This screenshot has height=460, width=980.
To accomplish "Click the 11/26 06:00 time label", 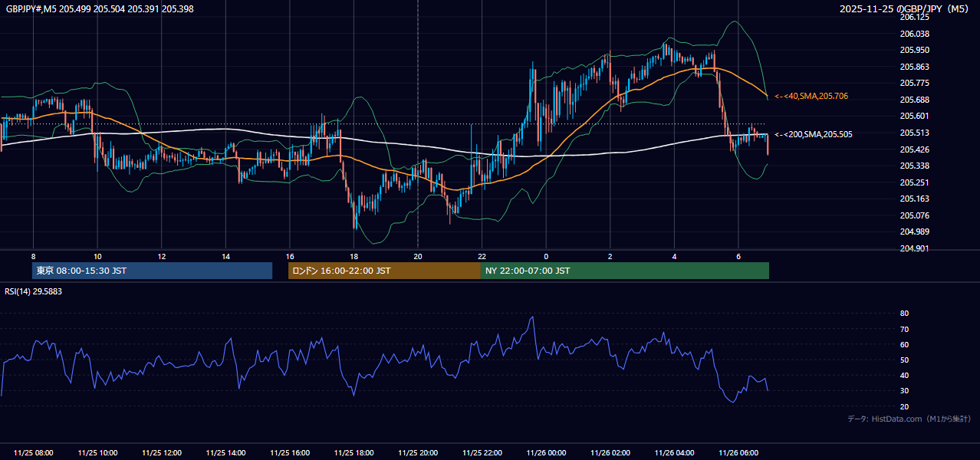I will click(x=738, y=453).
